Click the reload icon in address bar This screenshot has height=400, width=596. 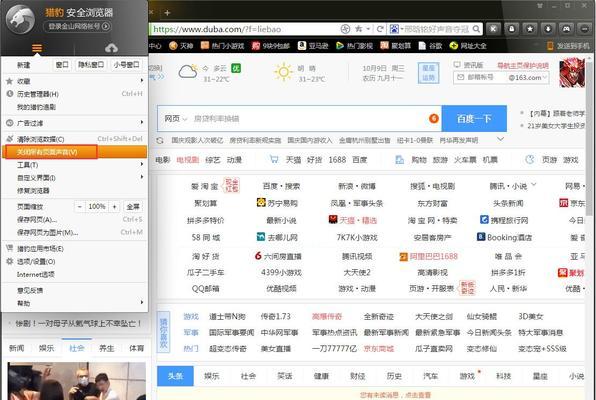(379, 29)
